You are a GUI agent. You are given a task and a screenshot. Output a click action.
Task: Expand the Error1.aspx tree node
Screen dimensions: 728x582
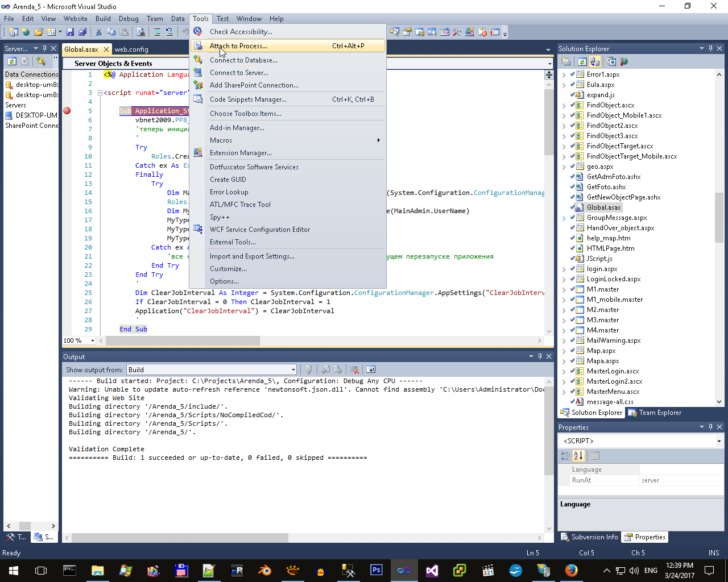tap(564, 74)
